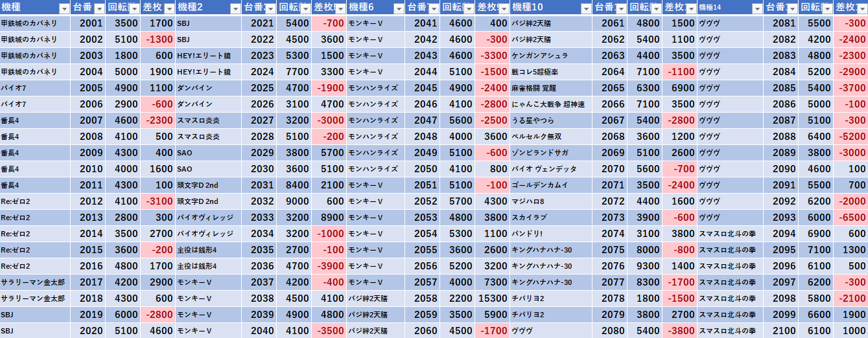The height and width of the screenshot is (338, 868).
Task: Click the red -3900 cell
Action: click(329, 266)
